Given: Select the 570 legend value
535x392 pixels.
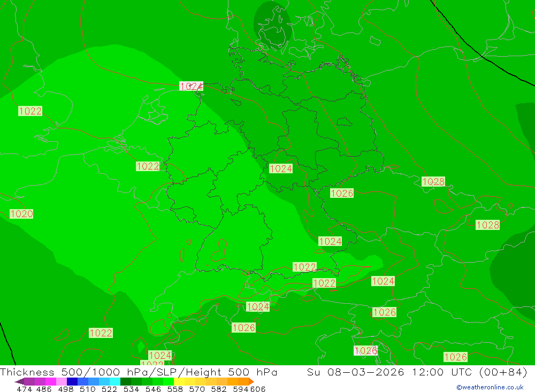Looking at the screenshot, I should [196, 389].
